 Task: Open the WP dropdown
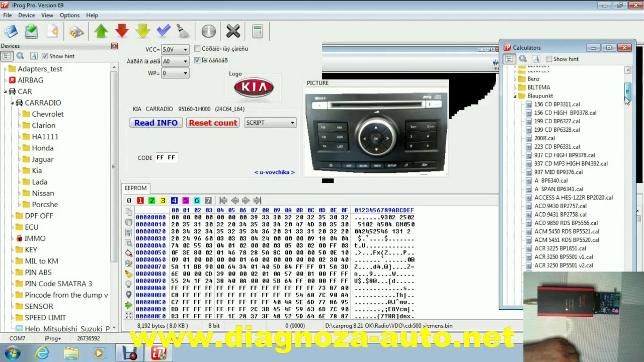(x=175, y=73)
